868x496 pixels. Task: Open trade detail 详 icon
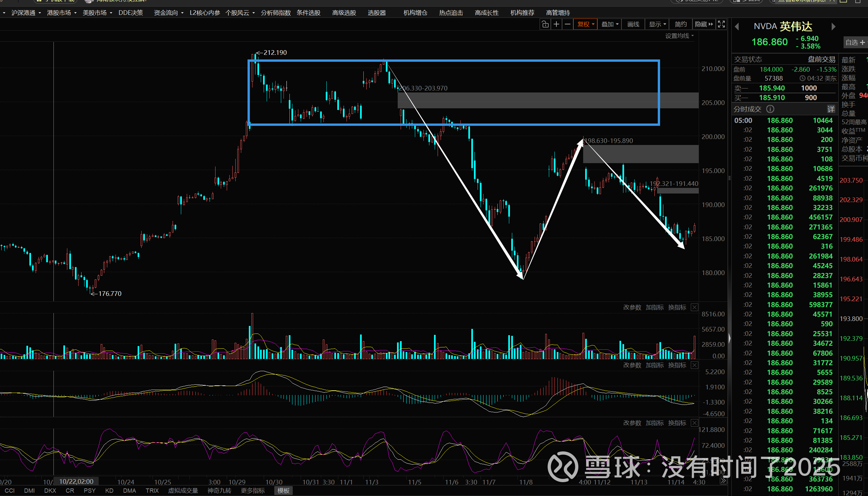coord(831,109)
